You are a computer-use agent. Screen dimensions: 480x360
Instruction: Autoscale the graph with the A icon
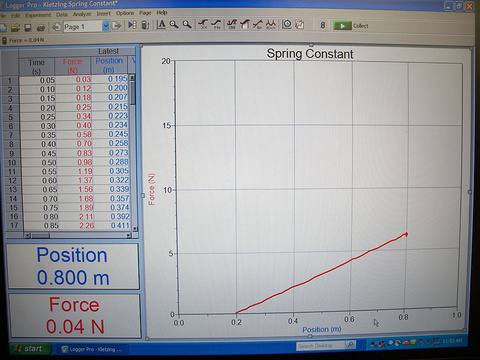[x=161, y=24]
